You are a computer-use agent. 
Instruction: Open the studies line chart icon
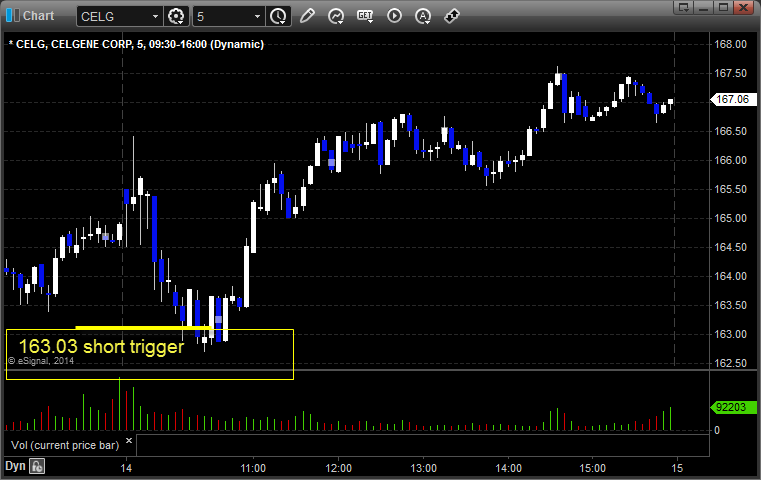[x=336, y=16]
